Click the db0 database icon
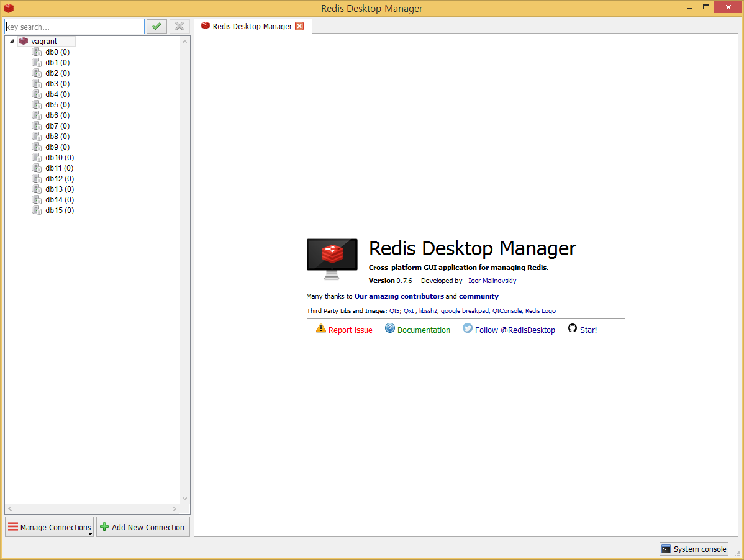Image resolution: width=744 pixels, height=560 pixels. pos(37,52)
